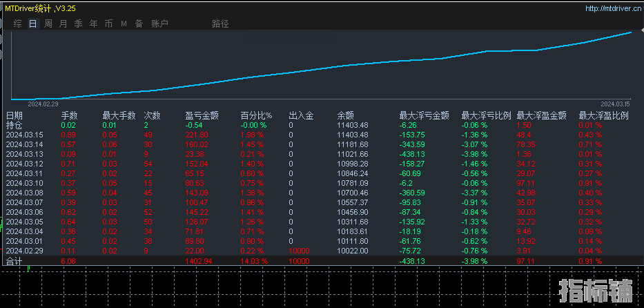Viewport: 644px width, 308px height.
Task: Select the 2024.03.15 row date
Action: click(x=25, y=135)
